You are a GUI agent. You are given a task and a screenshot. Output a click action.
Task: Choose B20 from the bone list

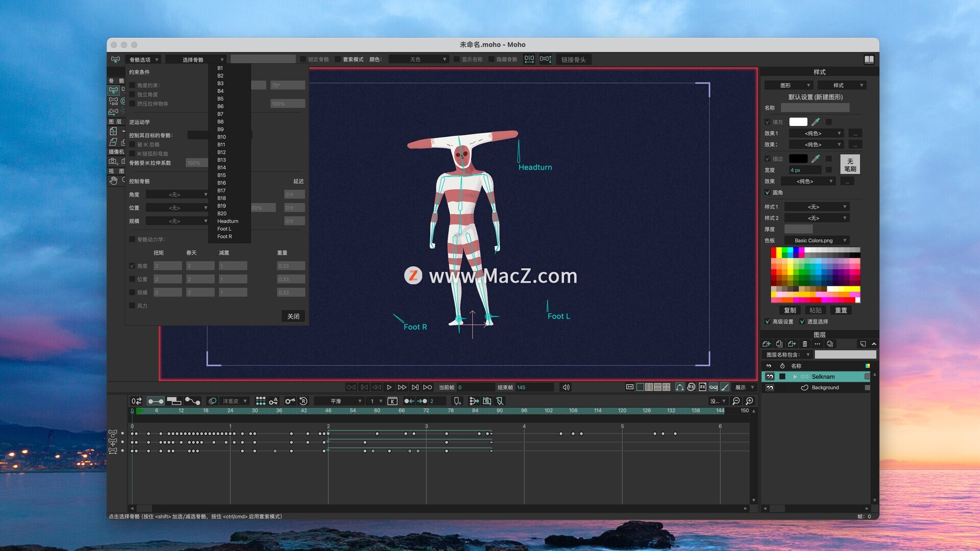229,213
